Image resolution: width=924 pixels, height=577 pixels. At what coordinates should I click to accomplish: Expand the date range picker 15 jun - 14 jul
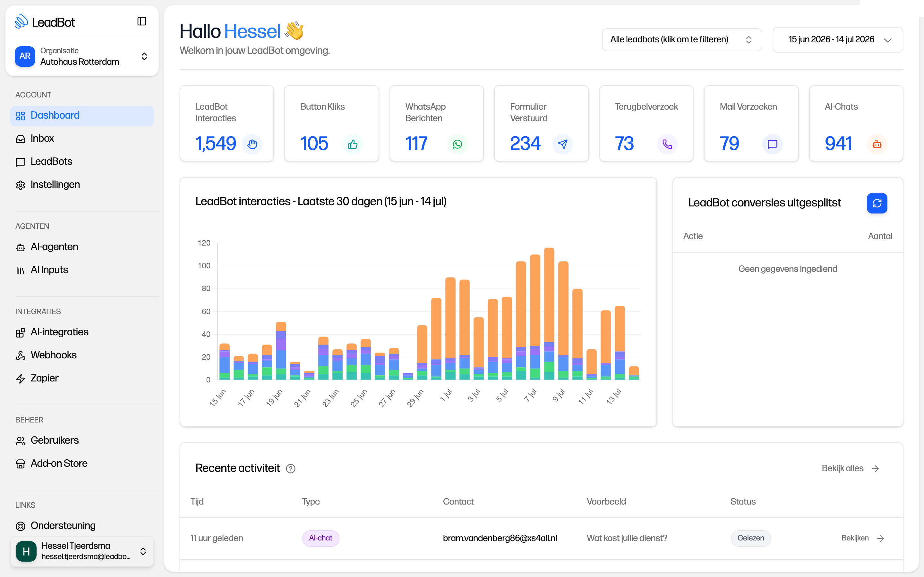(837, 40)
